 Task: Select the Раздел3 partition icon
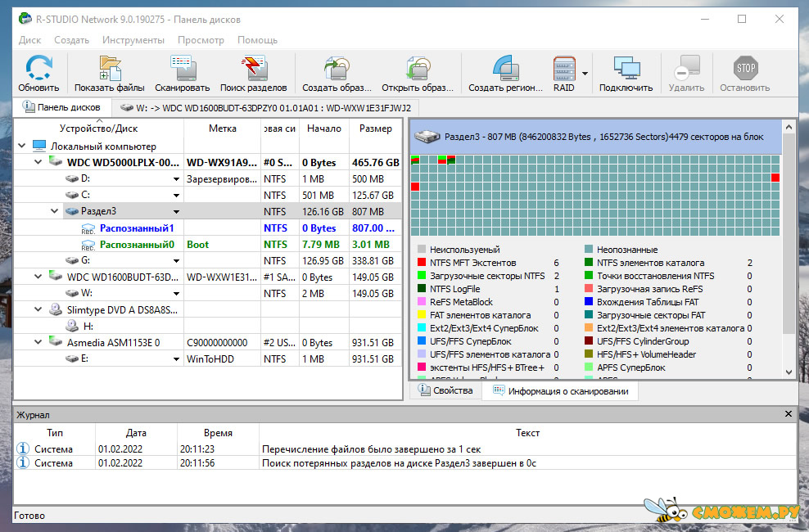tap(72, 211)
